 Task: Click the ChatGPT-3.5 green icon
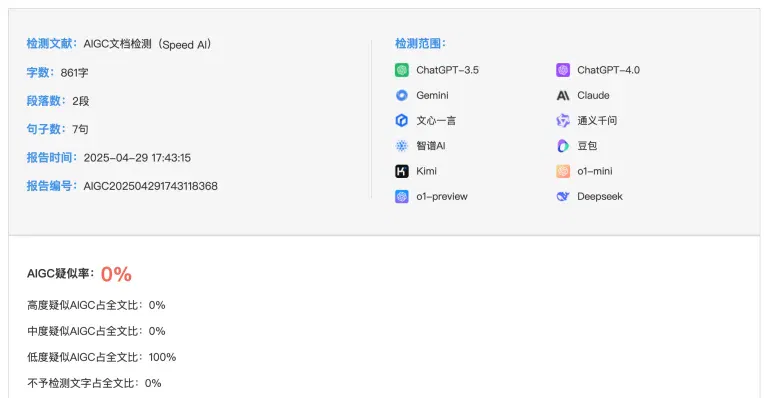(402, 70)
